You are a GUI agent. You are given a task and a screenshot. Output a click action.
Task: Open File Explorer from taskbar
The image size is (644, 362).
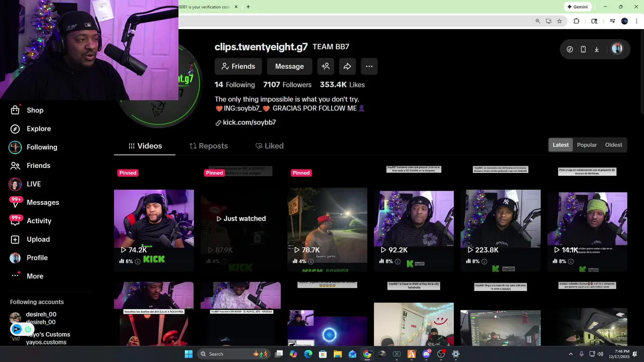[x=338, y=354]
